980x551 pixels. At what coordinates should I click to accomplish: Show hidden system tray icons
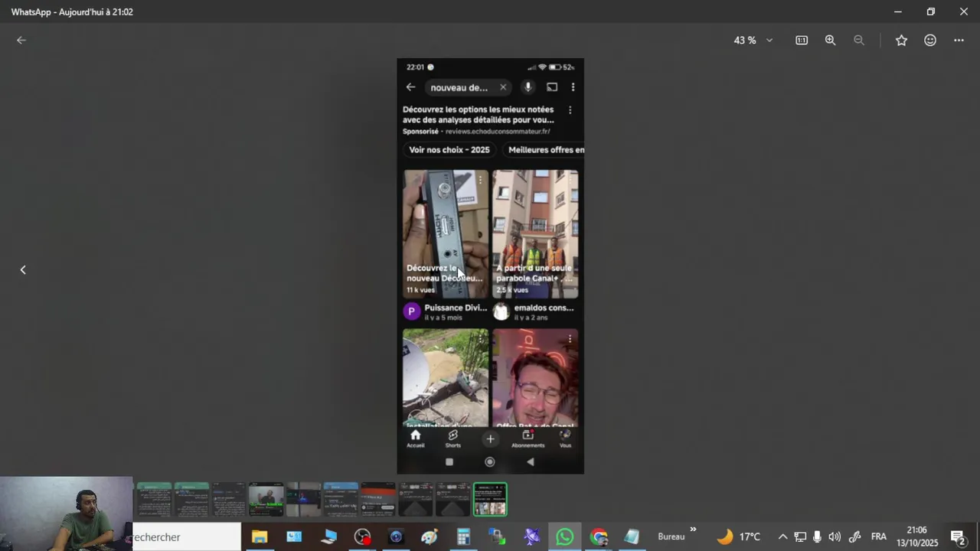pyautogui.click(x=782, y=537)
